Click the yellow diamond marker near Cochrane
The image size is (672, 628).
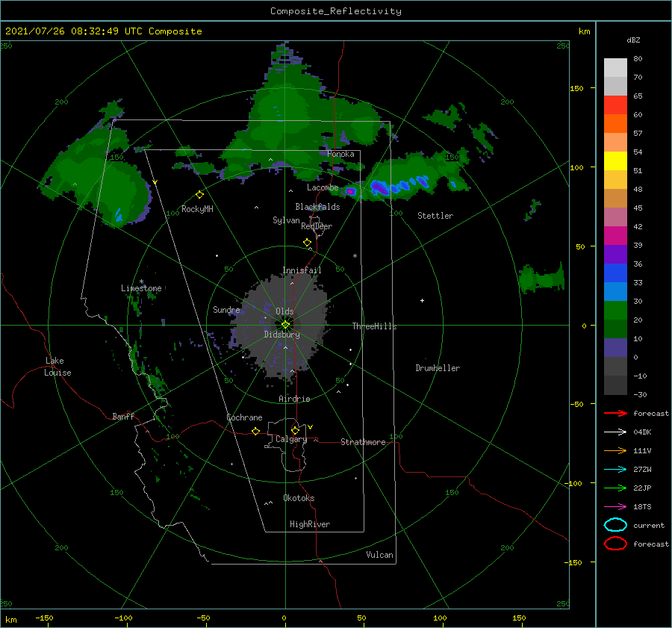point(255,431)
